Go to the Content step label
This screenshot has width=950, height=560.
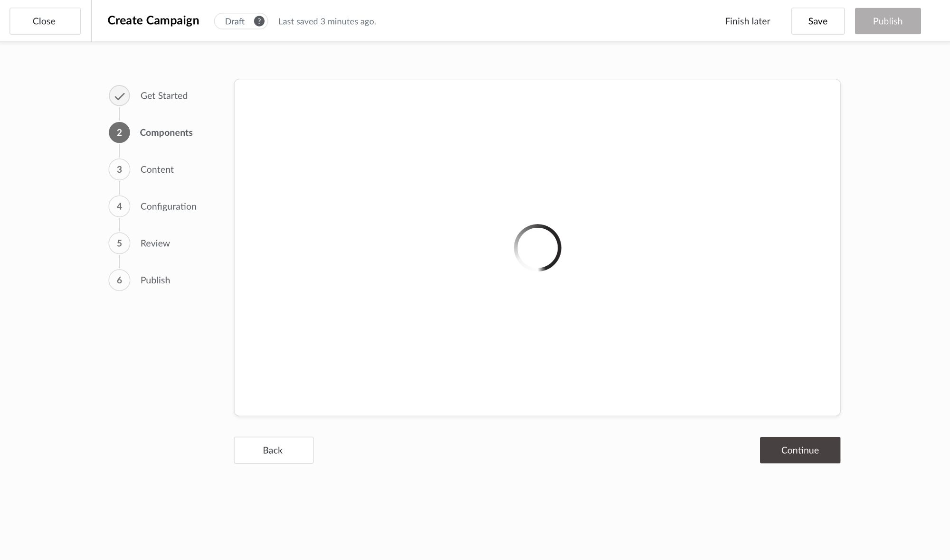point(157,169)
